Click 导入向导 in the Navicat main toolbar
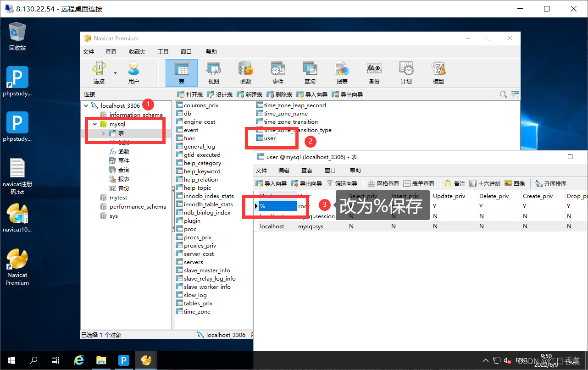Image resolution: width=588 pixels, height=370 pixels. pyautogui.click(x=312, y=94)
